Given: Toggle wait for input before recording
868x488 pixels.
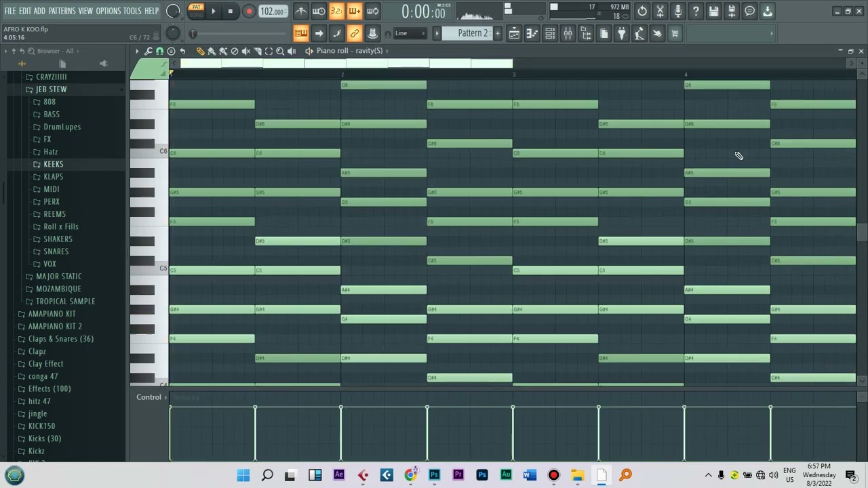Looking at the screenshot, I should [319, 11].
